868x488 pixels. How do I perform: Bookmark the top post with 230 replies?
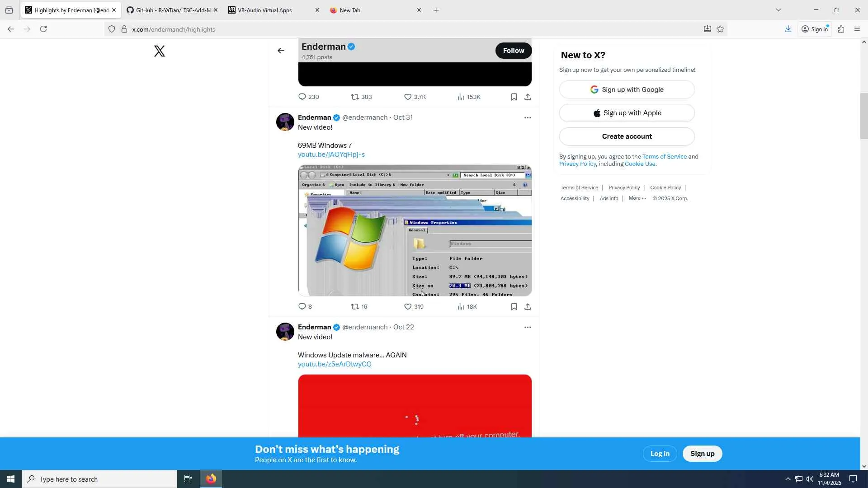click(514, 97)
